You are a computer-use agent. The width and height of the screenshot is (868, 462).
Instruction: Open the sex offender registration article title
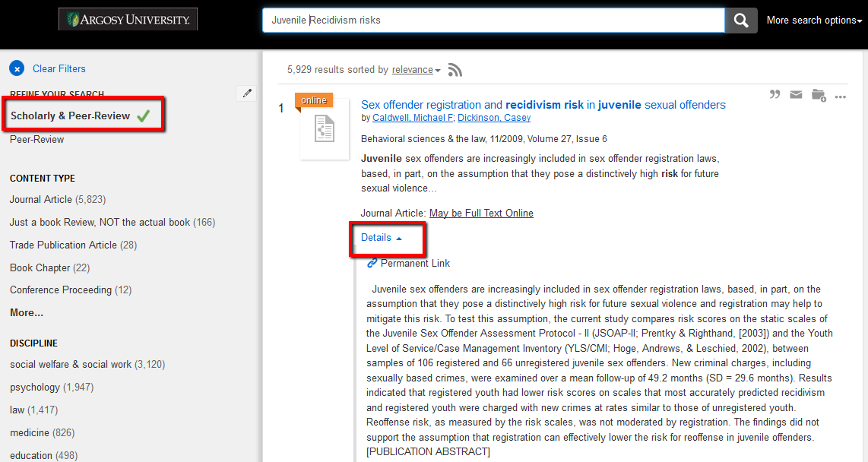tap(543, 105)
